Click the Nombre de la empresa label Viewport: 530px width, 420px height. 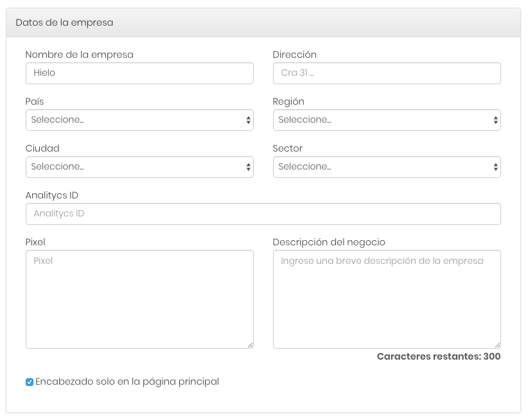click(x=80, y=55)
